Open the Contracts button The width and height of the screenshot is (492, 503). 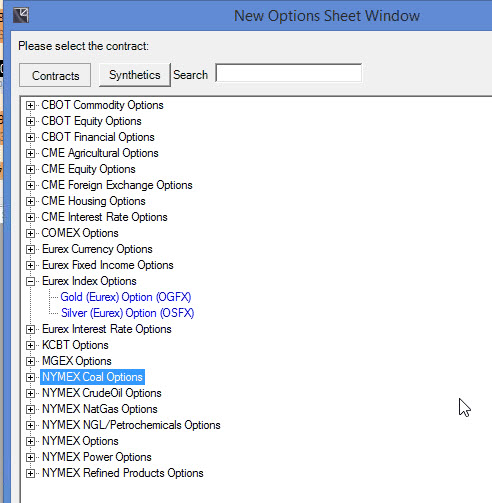tap(55, 75)
